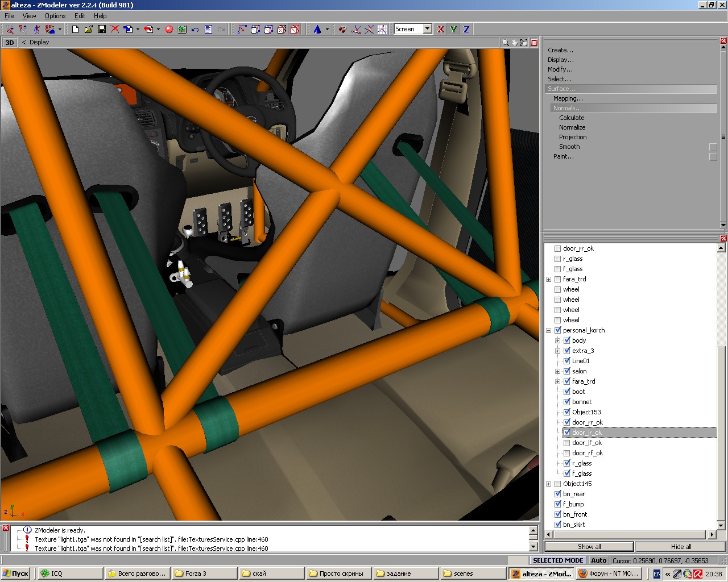Click the Hide all button

click(x=681, y=546)
